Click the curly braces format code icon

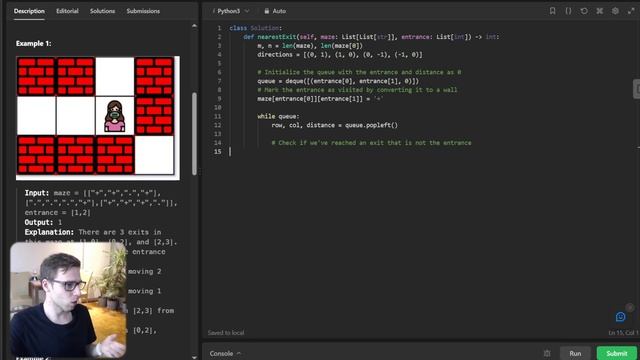[568, 11]
